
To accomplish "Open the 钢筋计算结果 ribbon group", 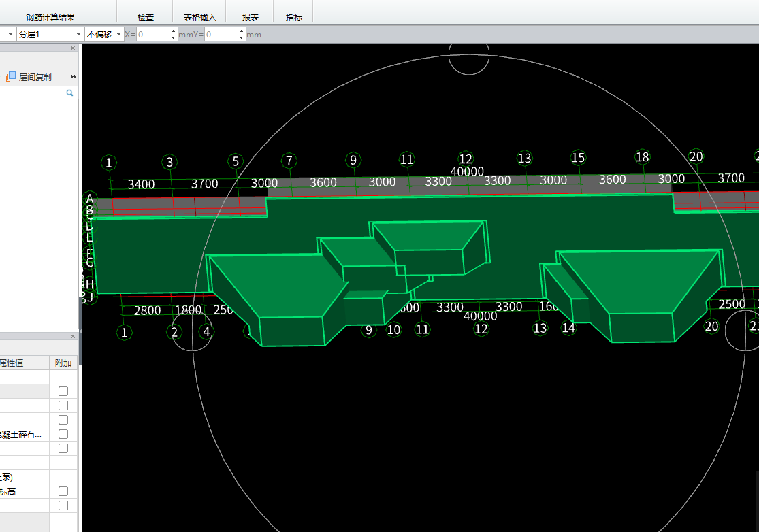I will (50, 18).
